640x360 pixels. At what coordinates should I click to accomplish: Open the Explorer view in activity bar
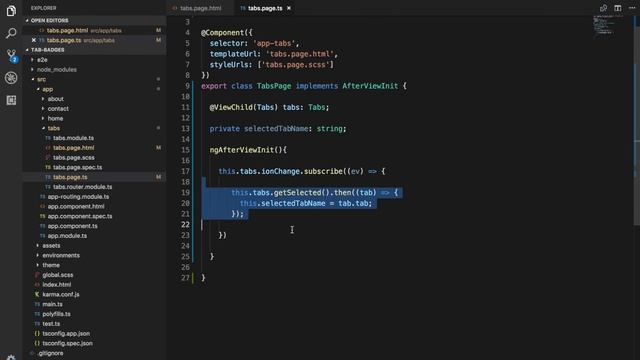(11, 11)
